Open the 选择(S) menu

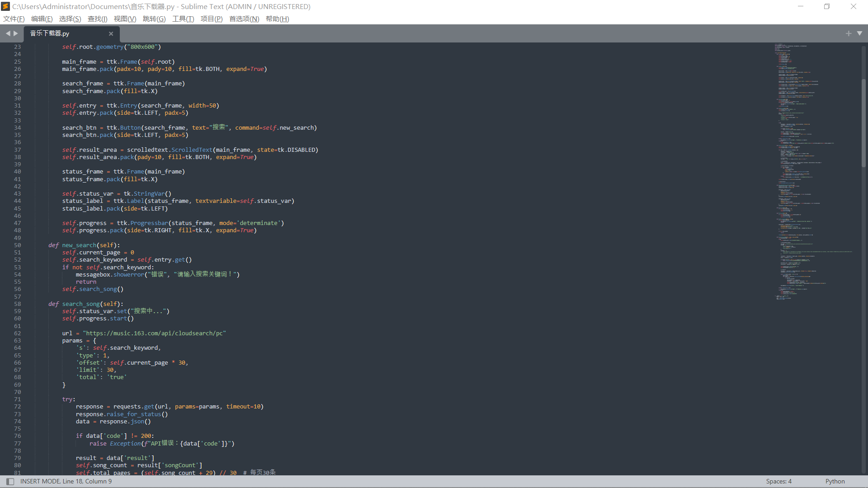pos(70,19)
